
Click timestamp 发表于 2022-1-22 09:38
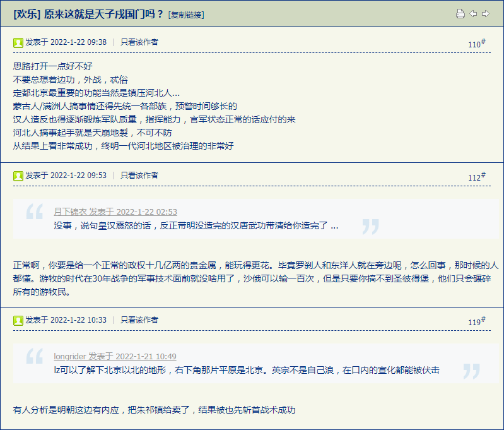(66, 42)
